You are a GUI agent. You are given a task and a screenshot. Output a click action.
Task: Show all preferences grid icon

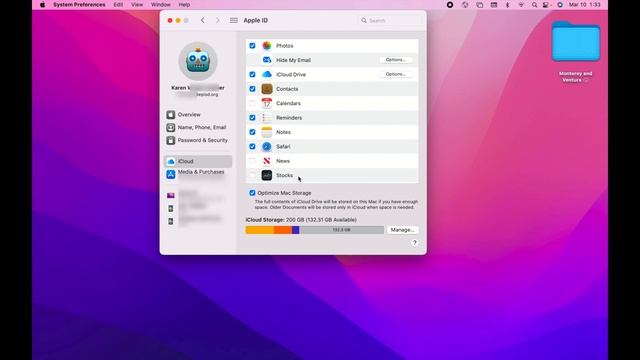pyautogui.click(x=233, y=20)
